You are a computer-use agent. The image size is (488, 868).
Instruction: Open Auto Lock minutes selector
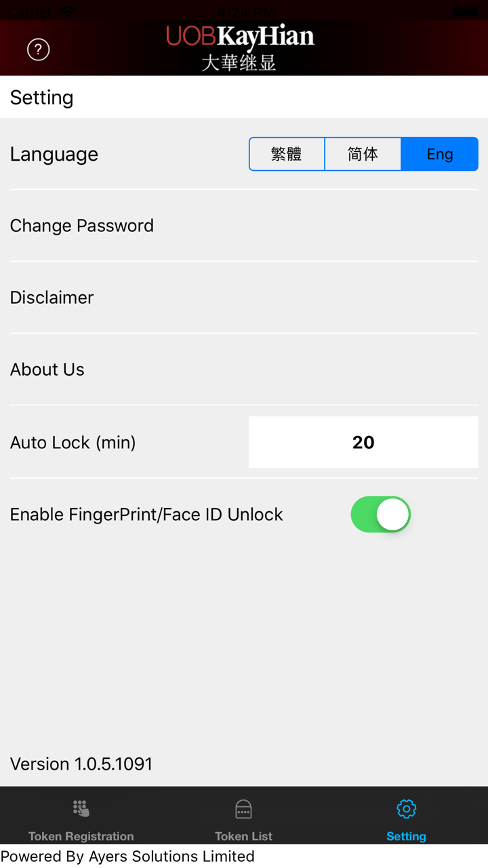coord(363,442)
